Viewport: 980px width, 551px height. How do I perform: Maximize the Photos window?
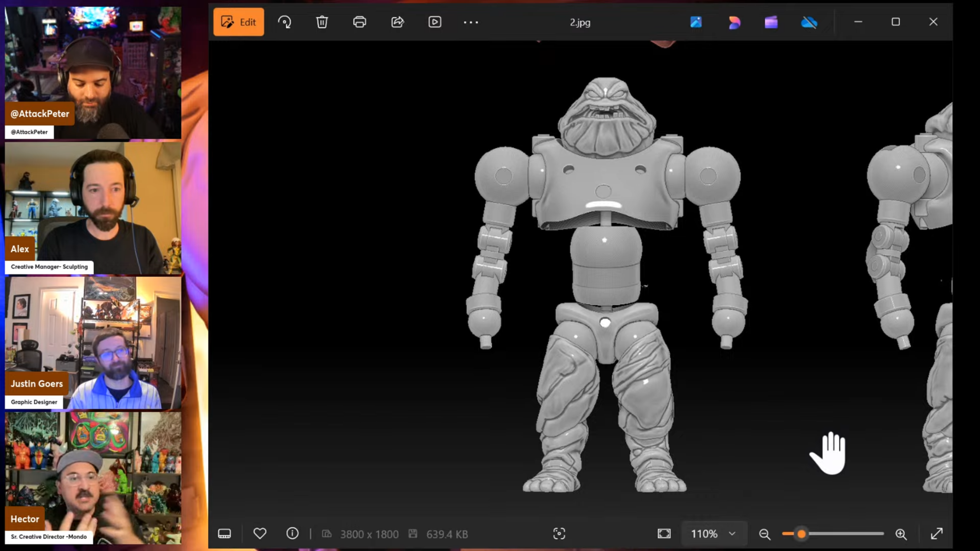(x=895, y=22)
